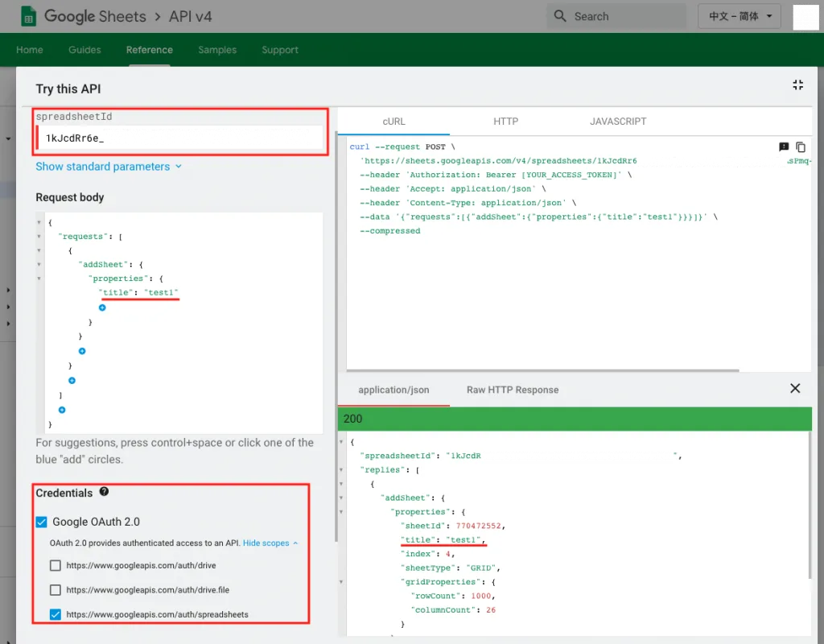Copy the cURL code sample
Viewport: 824px width, 644px height.
[801, 147]
